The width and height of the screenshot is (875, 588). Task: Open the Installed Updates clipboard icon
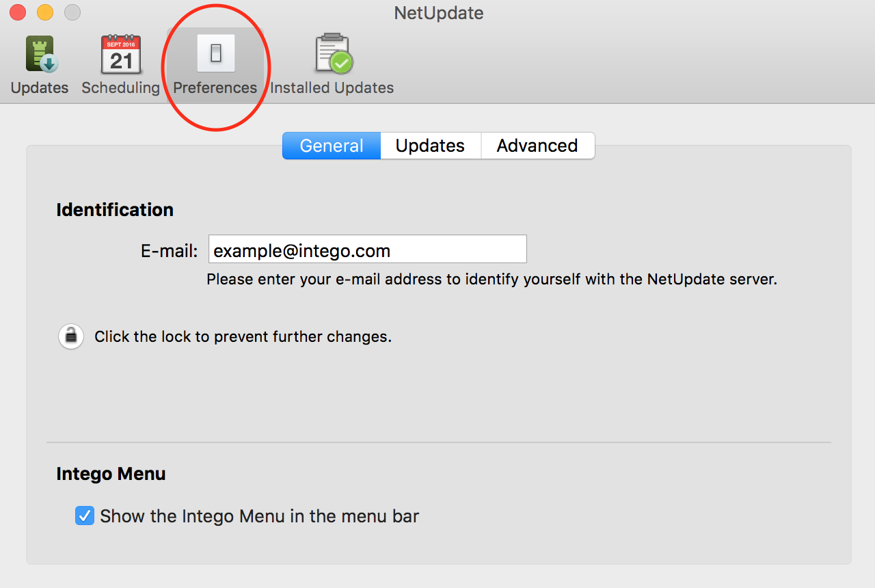tap(334, 53)
